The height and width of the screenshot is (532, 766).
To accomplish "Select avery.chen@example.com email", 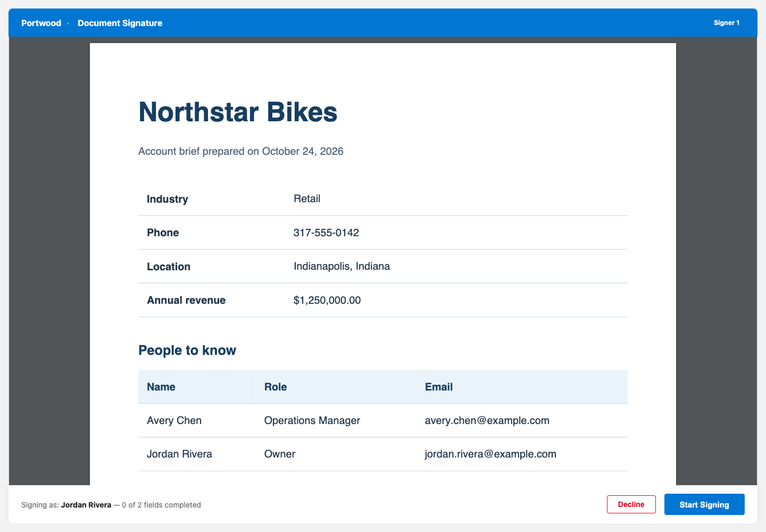I will (487, 420).
